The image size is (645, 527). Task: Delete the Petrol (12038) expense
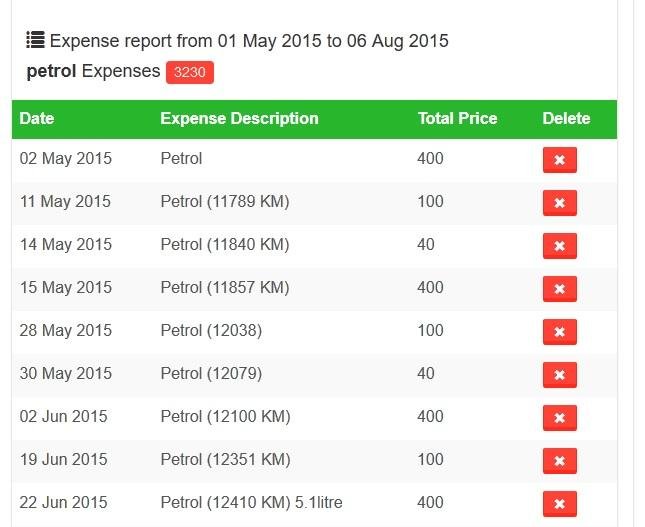click(559, 332)
